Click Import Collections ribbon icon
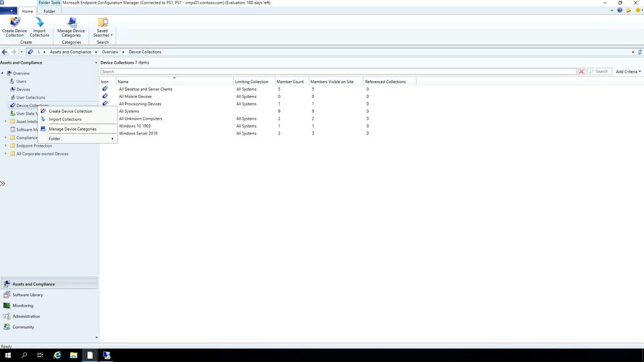The image size is (644, 362). pos(39,27)
